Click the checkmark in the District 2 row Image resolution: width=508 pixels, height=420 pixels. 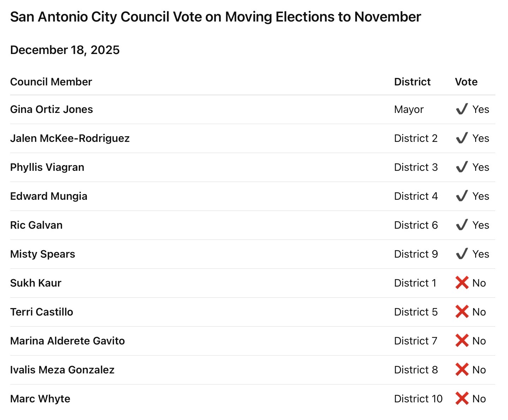462,138
